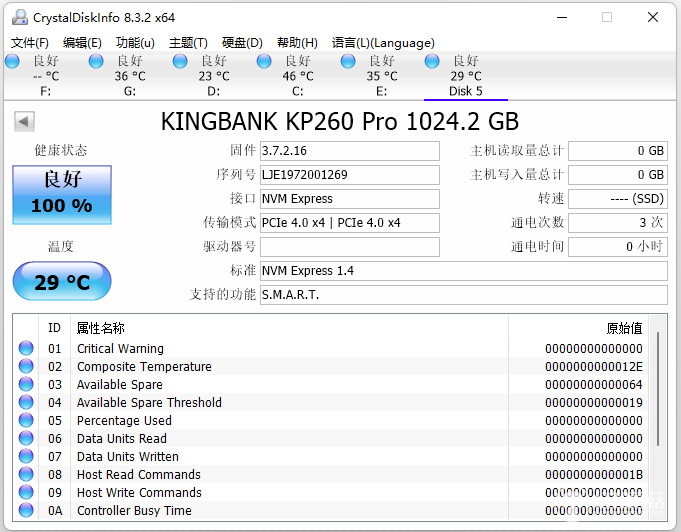This screenshot has width=681, height=532.
Task: Open the 功能(u) menu
Action: click(x=135, y=43)
